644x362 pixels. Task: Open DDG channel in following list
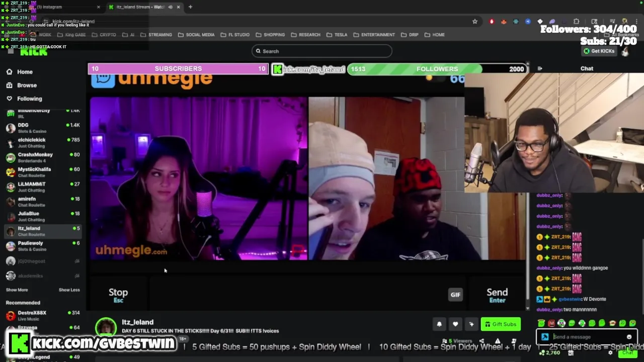pos(42,128)
